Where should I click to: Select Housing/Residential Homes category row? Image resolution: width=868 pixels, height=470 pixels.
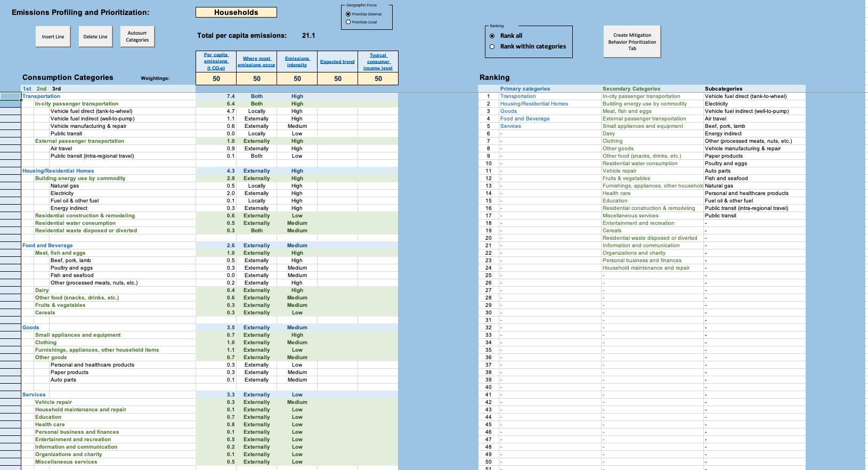tap(209, 171)
